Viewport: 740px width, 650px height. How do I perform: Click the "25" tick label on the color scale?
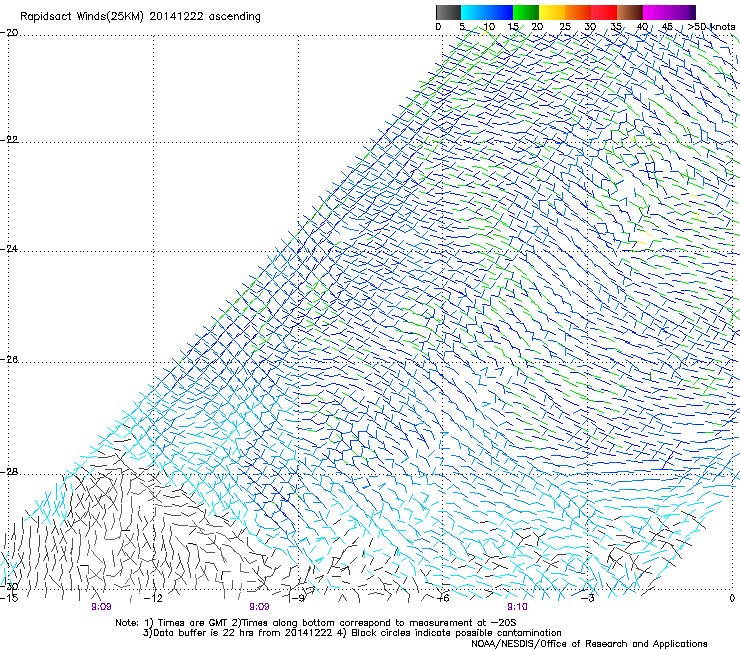coord(565,27)
